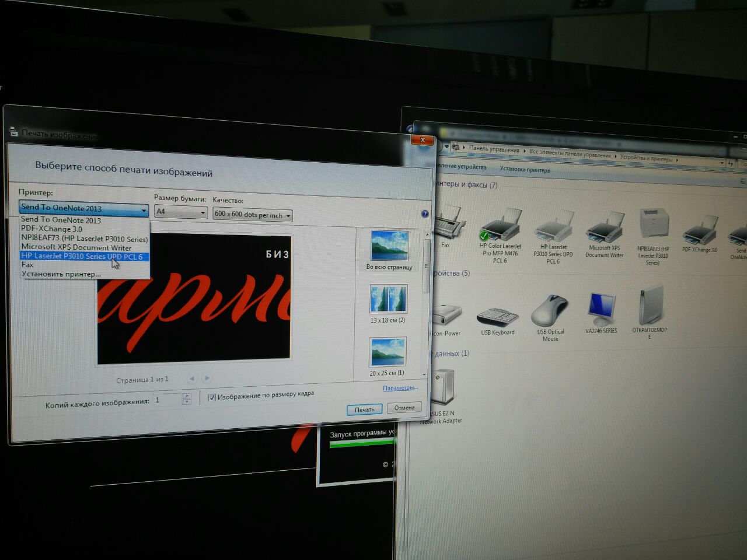Click the 'устройства' add-device toolbar button
The width and height of the screenshot is (747, 560).
[x=461, y=167]
